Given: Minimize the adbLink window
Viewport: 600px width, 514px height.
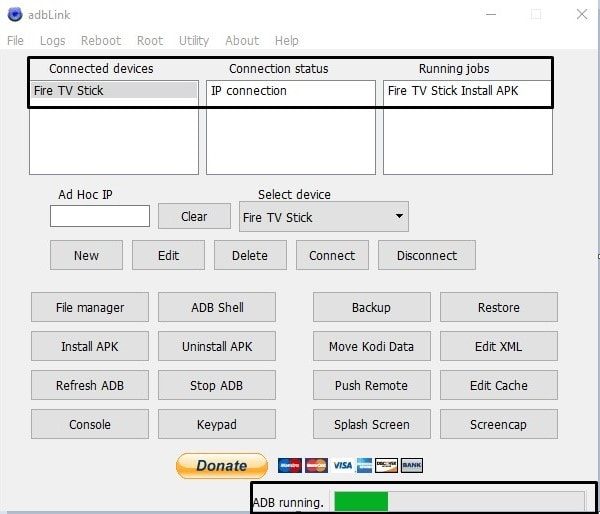Looking at the screenshot, I should (491, 15).
